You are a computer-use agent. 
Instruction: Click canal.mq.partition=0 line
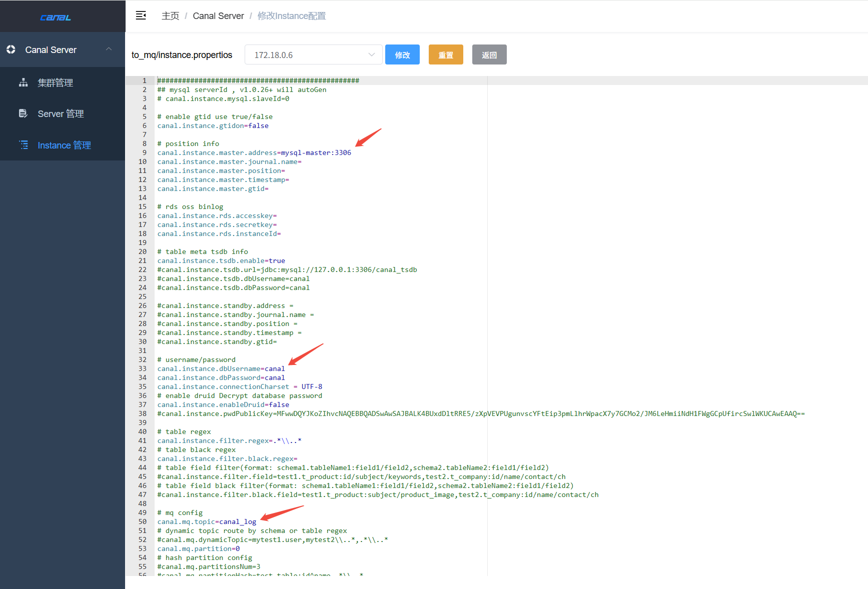click(x=199, y=548)
